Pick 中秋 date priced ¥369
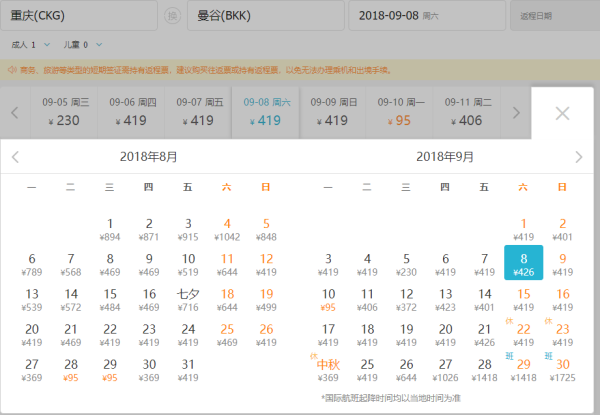600x415 pixels. point(328,370)
